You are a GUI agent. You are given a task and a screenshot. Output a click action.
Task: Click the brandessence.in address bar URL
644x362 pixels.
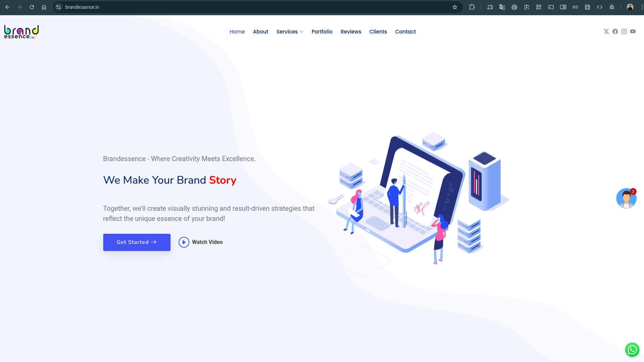(x=82, y=7)
